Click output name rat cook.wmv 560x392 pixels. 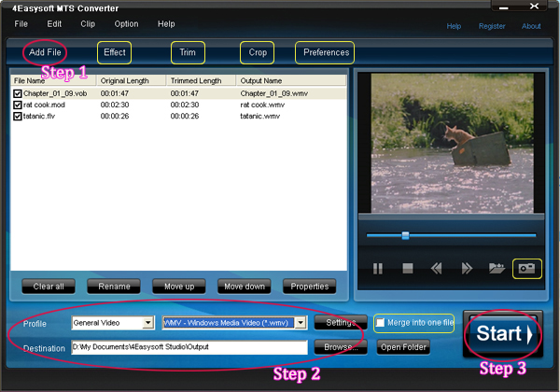click(x=262, y=105)
